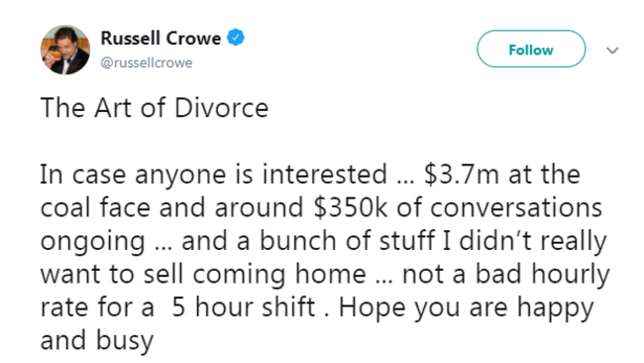Click the words 'coming home' in tweet
Viewport: 644px width, 363px height.
pos(279,275)
